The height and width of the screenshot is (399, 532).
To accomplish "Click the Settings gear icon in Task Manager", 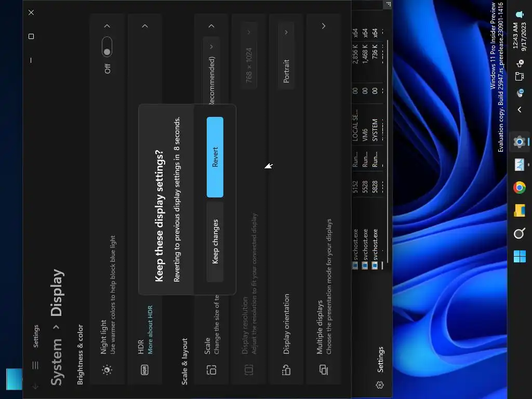I will (380, 385).
